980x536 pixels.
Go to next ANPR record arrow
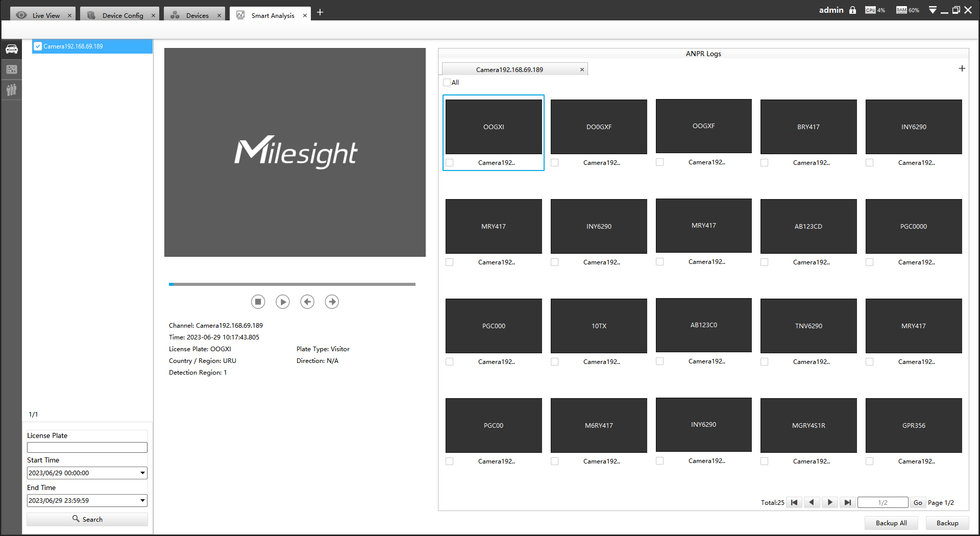332,302
